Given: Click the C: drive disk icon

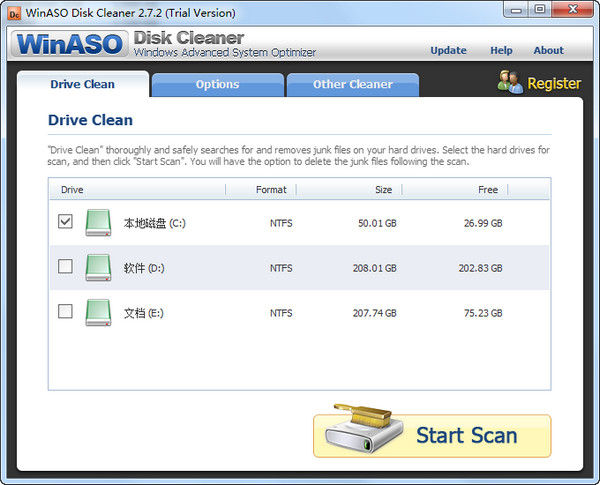Looking at the screenshot, I should 98,222.
